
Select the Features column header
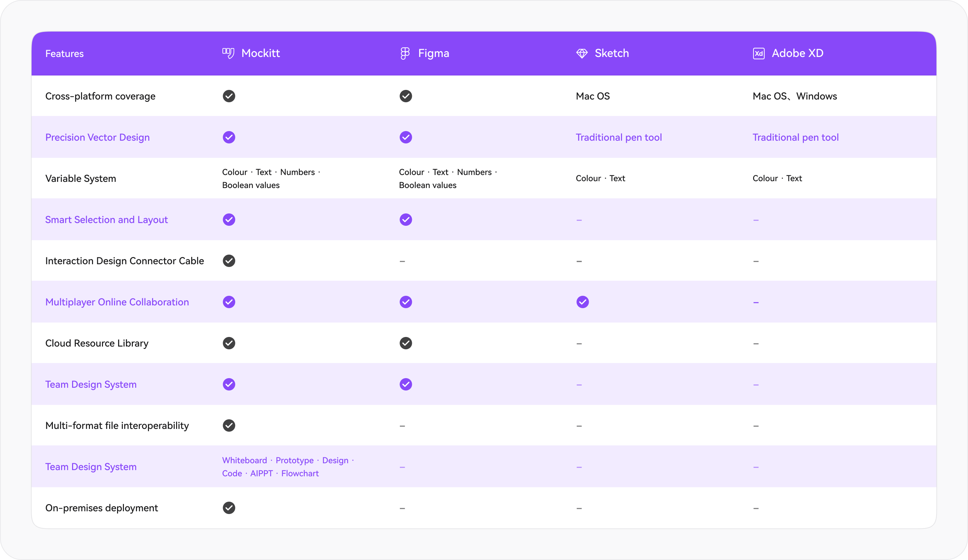pos(65,54)
